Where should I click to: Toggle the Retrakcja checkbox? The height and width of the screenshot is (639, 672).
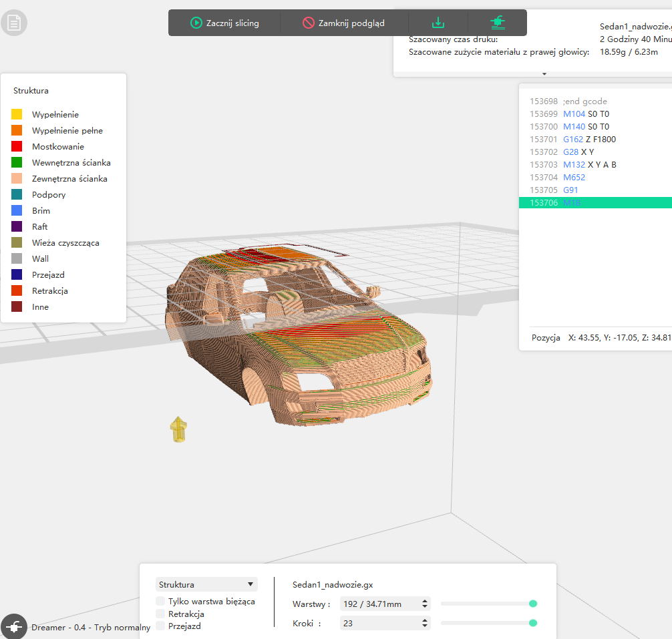(x=160, y=614)
